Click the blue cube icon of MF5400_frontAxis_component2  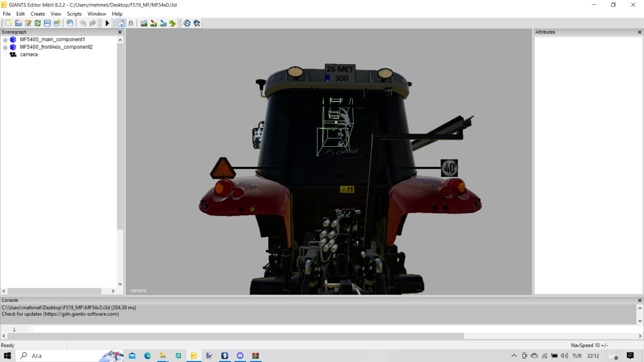[x=13, y=47]
